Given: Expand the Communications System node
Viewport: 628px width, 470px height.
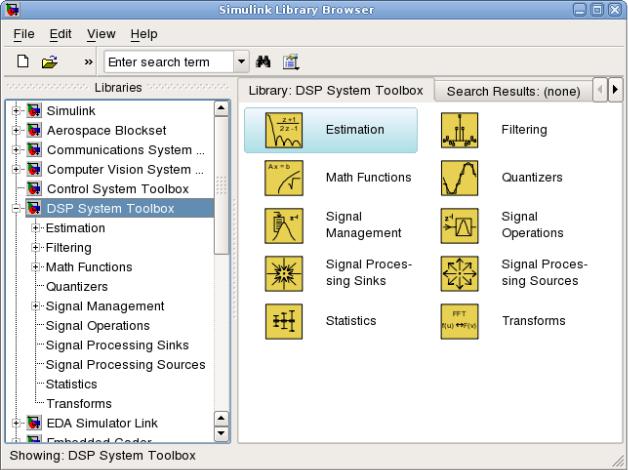Looking at the screenshot, I should [16, 150].
